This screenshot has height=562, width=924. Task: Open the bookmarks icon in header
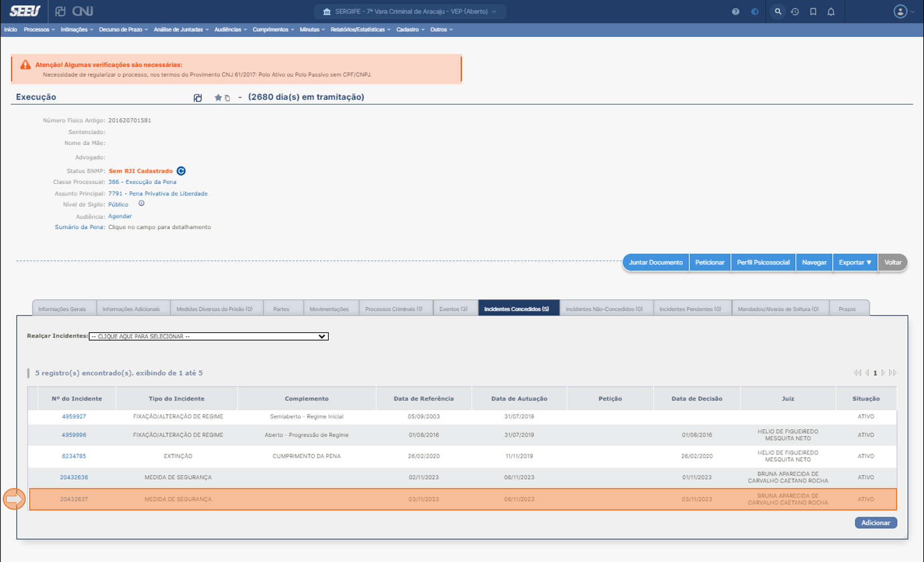coord(813,12)
